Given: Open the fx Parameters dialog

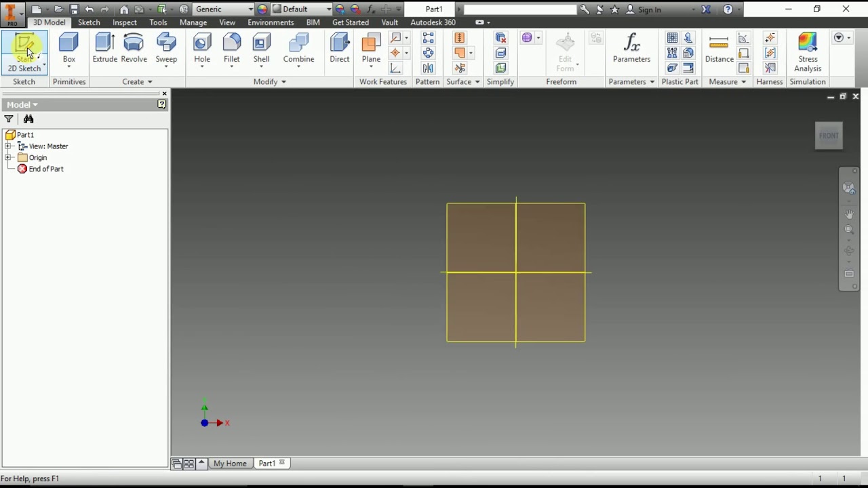Looking at the screenshot, I should pyautogui.click(x=631, y=49).
